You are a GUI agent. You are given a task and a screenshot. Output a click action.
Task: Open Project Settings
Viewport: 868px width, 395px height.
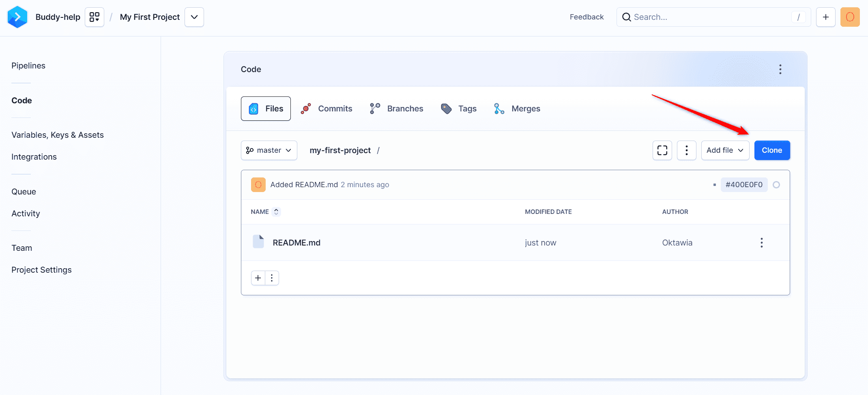point(41,270)
